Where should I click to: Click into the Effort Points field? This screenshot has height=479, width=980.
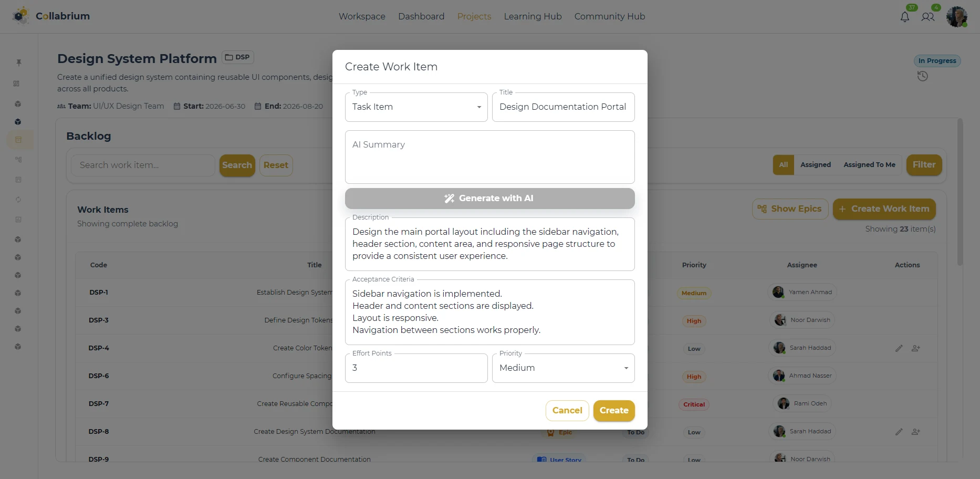[416, 368]
